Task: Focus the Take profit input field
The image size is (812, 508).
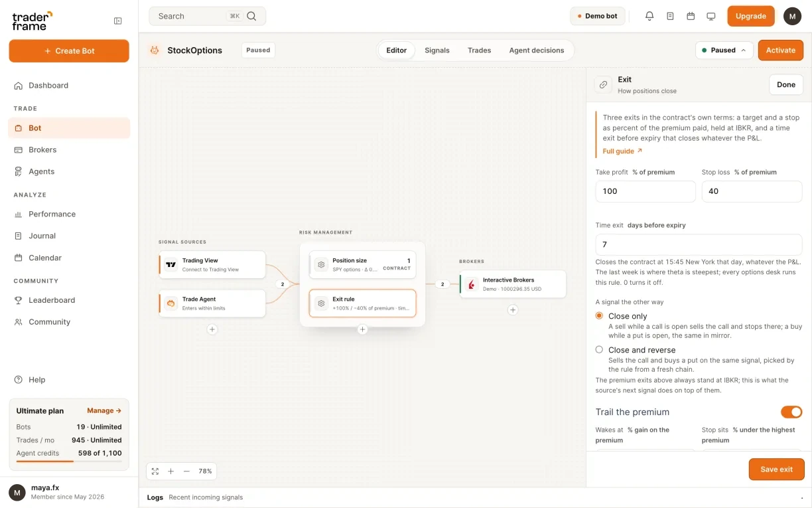Action: 645,191
